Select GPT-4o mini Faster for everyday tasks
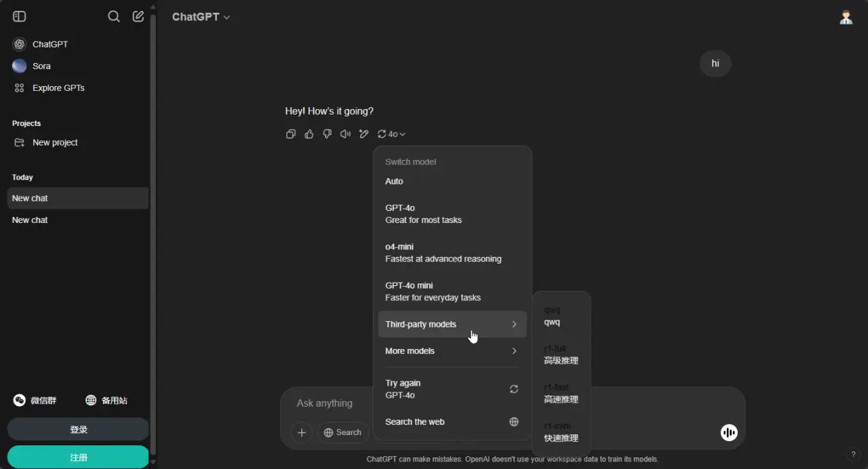 (x=452, y=291)
